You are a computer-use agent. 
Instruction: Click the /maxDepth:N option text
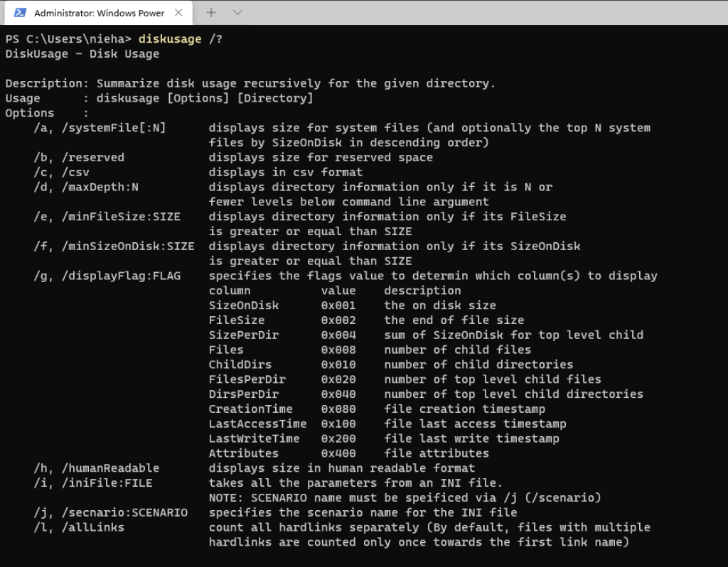(x=103, y=187)
